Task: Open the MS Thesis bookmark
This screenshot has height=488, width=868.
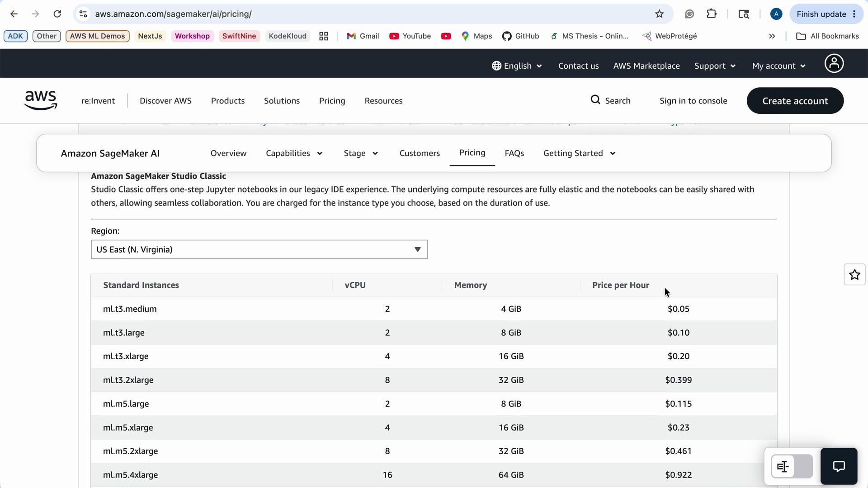Action: click(589, 36)
